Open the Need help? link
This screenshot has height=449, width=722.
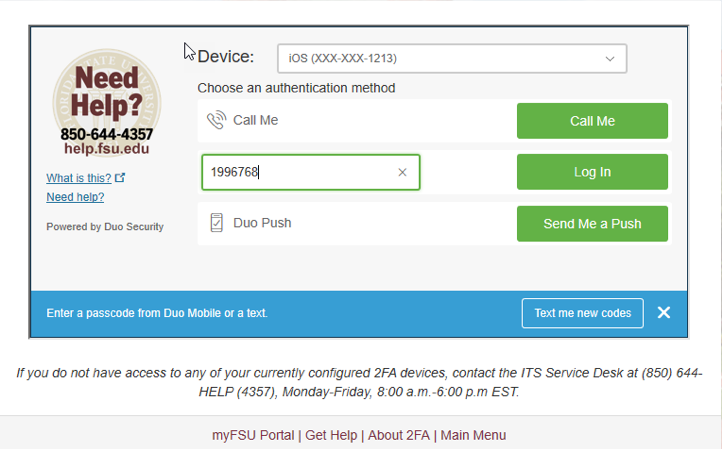tap(75, 197)
